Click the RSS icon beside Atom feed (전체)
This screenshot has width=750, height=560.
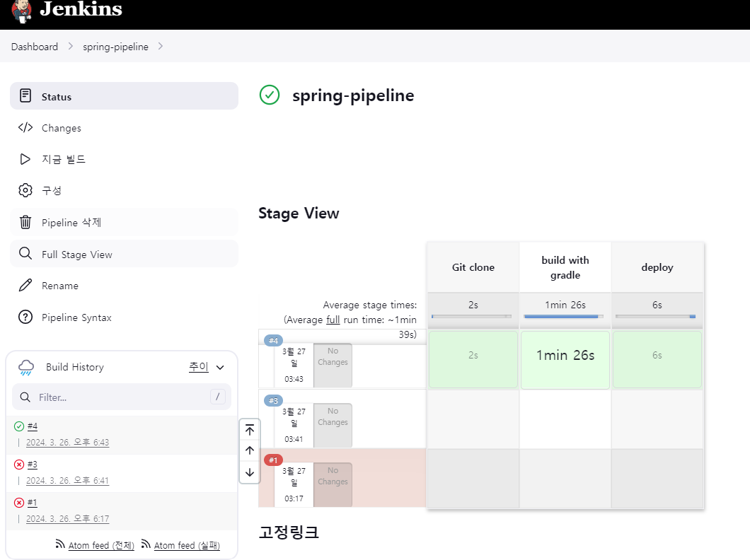point(60,544)
